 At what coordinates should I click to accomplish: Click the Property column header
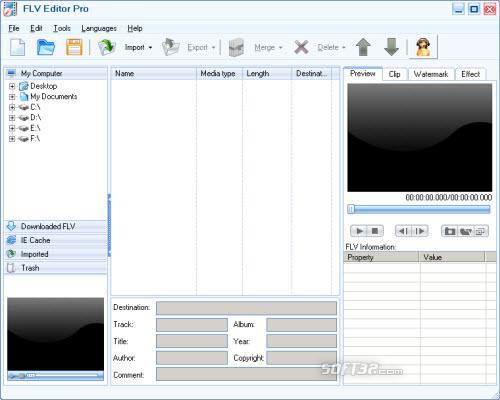click(381, 257)
